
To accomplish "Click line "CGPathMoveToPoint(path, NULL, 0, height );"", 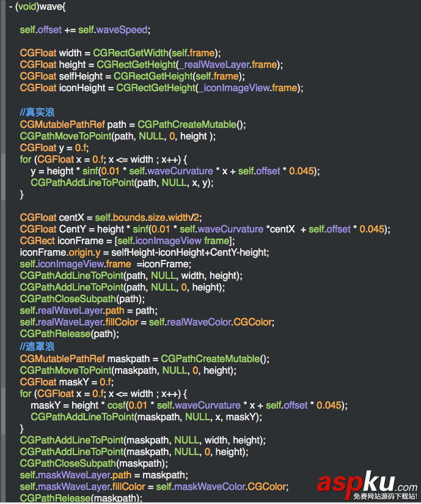I will point(118,136).
